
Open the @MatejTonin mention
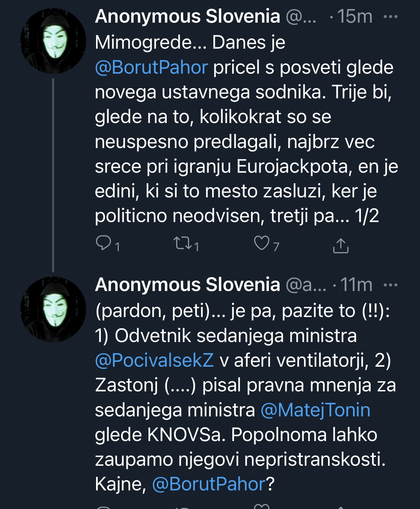pos(316,410)
